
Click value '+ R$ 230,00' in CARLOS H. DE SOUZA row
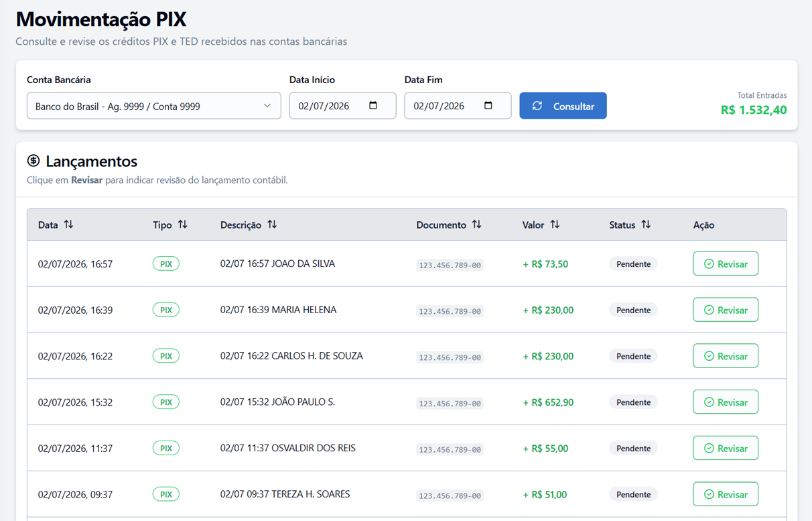coord(548,357)
